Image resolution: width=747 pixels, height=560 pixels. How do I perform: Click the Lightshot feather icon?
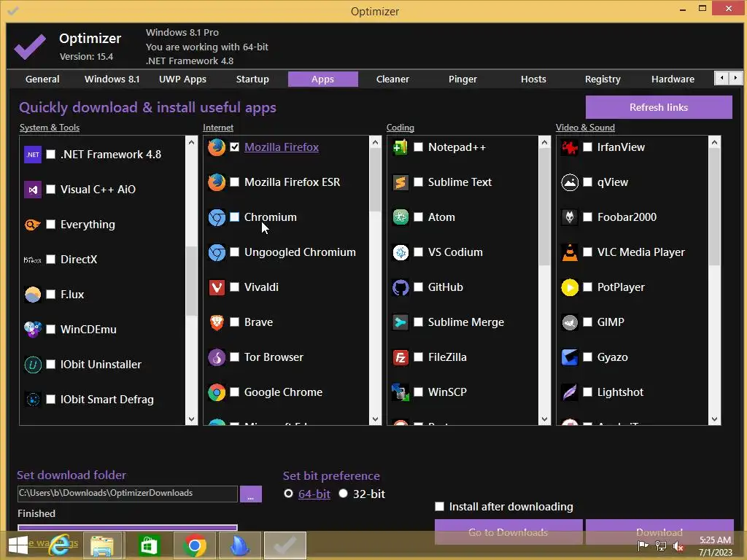tap(570, 392)
